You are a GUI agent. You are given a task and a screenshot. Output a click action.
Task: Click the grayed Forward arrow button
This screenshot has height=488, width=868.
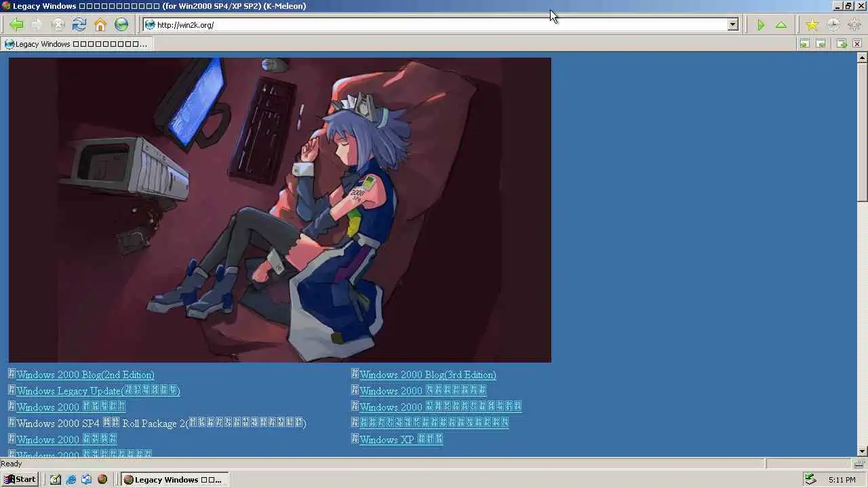[x=37, y=25]
